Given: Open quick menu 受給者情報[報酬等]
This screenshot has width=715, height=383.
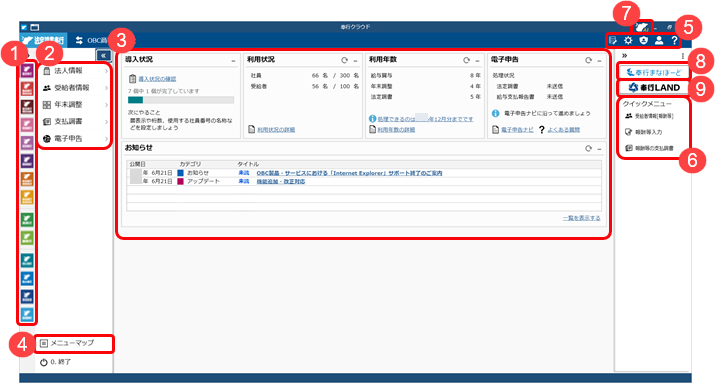Looking at the screenshot, I should coord(650,116).
